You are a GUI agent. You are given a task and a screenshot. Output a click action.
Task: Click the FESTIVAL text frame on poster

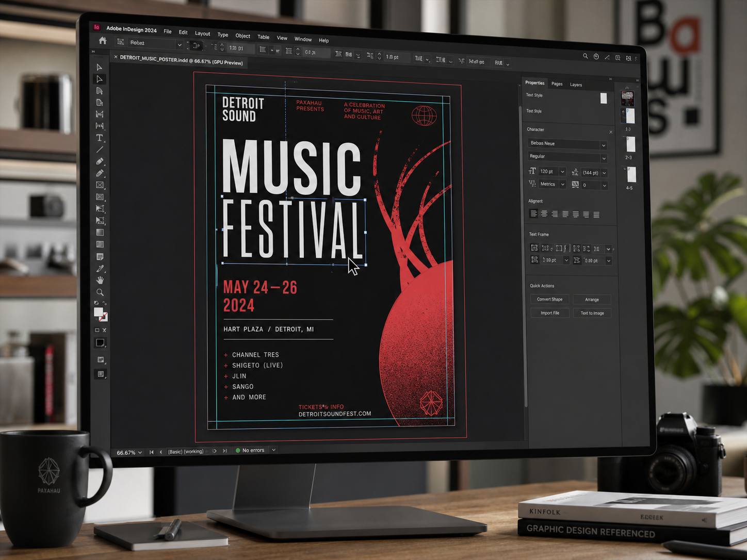click(293, 231)
